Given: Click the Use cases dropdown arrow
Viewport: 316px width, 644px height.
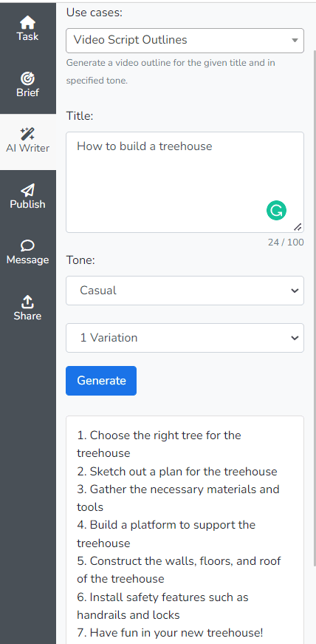Looking at the screenshot, I should [x=295, y=40].
